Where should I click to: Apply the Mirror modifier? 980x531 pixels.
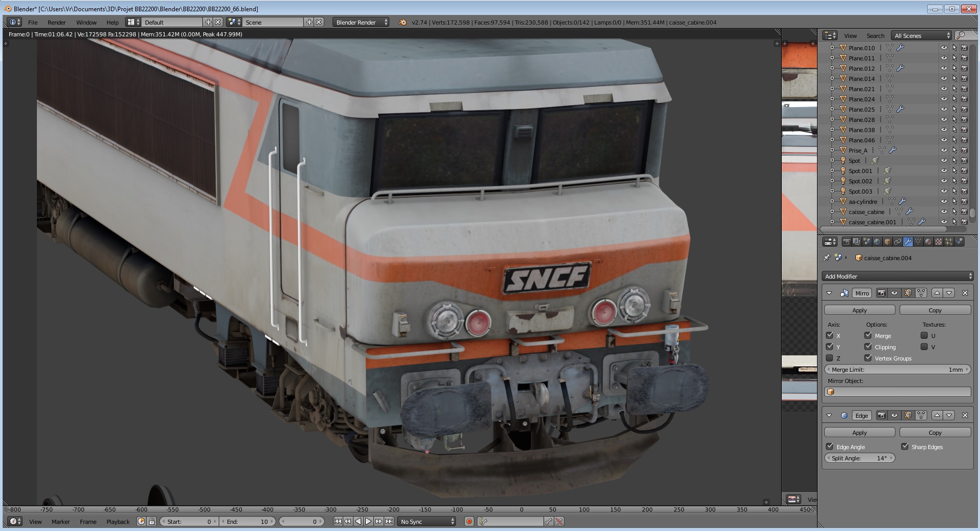[859, 310]
